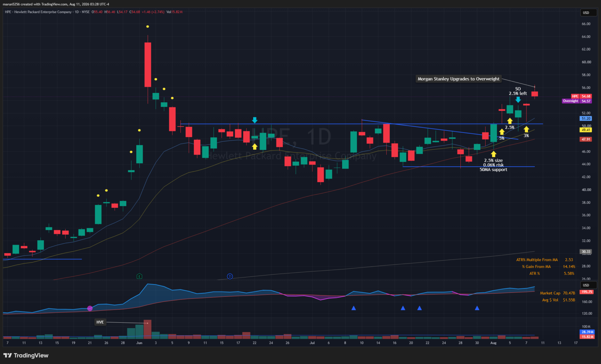Click the grey 30.33 price label
Image resolution: width=601 pixels, height=364 pixels.
pos(586,252)
